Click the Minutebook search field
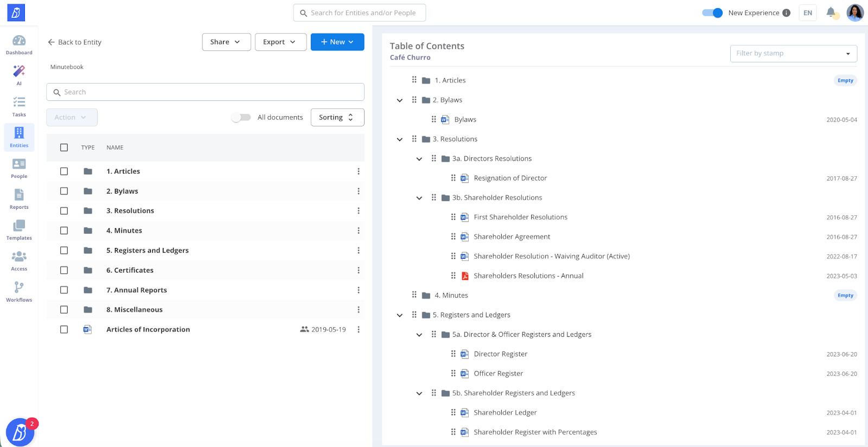The image size is (868, 447). (x=205, y=92)
